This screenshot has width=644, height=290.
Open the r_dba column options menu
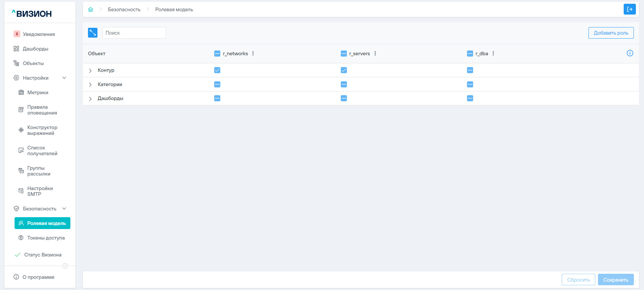(x=493, y=54)
